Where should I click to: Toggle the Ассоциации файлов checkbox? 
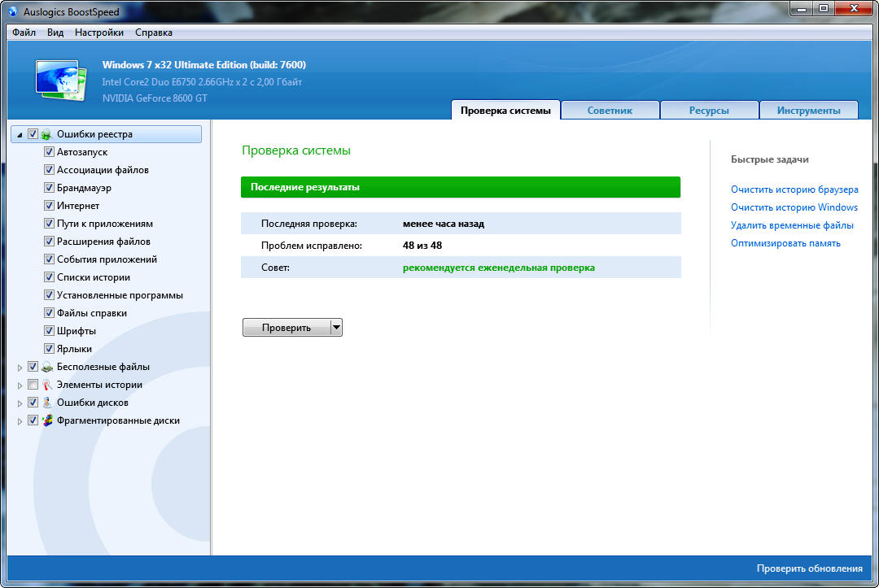click(x=49, y=170)
